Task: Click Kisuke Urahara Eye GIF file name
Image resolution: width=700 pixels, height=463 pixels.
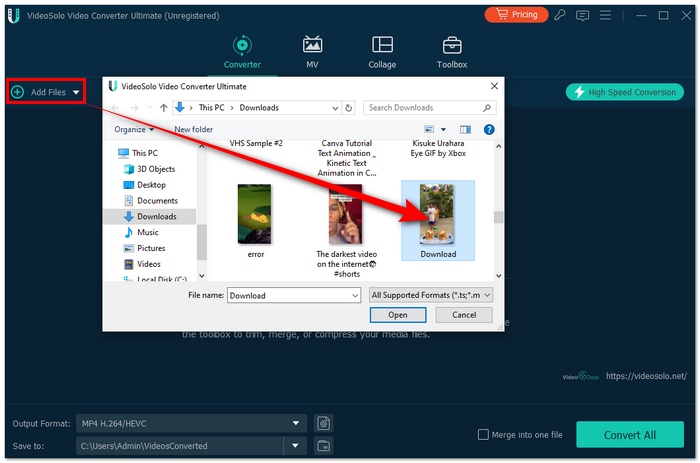Action: click(438, 148)
